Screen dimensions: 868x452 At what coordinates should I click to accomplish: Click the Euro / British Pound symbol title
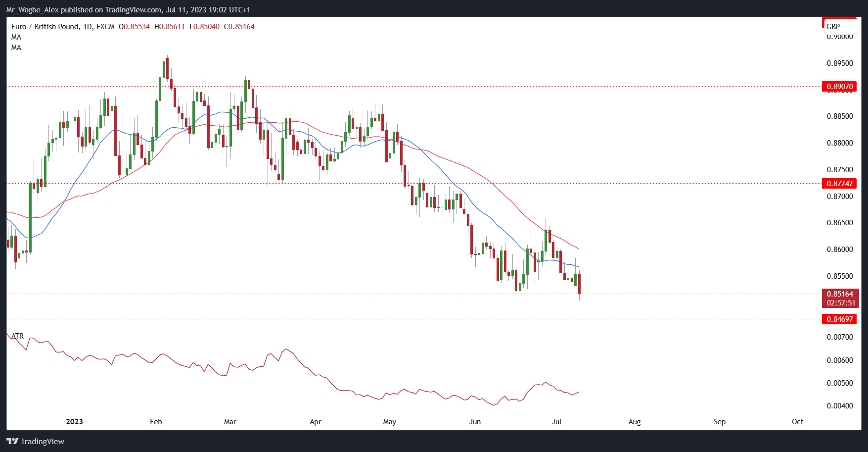(x=45, y=27)
